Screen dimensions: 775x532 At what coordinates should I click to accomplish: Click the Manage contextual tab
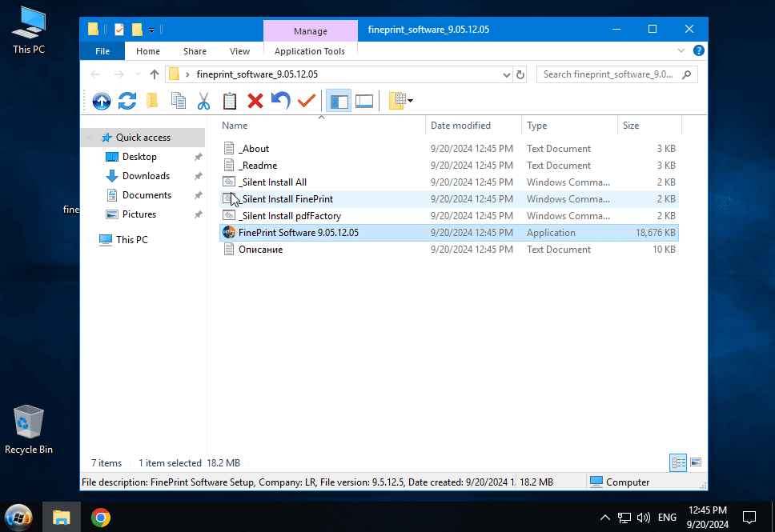point(311,31)
